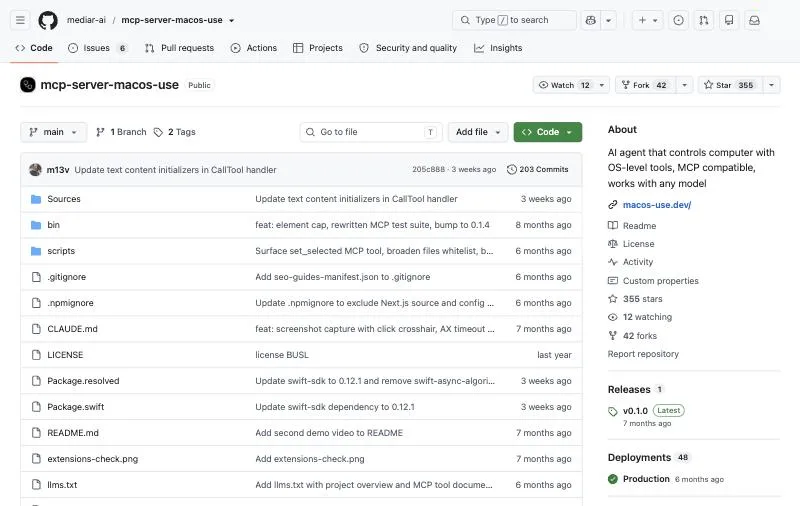Open the llms.txt file
The image size is (800, 506).
[62, 485]
